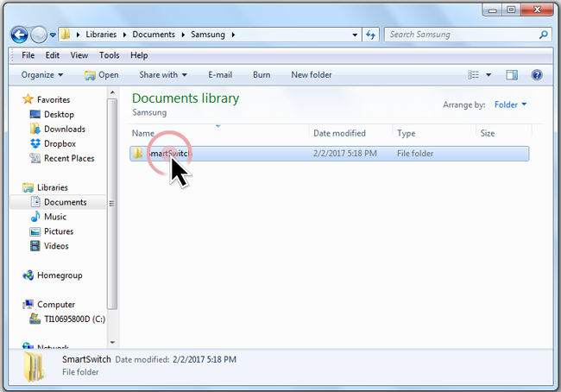Select the SmartSwitch folder row
This screenshot has width=561, height=392.
[x=329, y=154]
